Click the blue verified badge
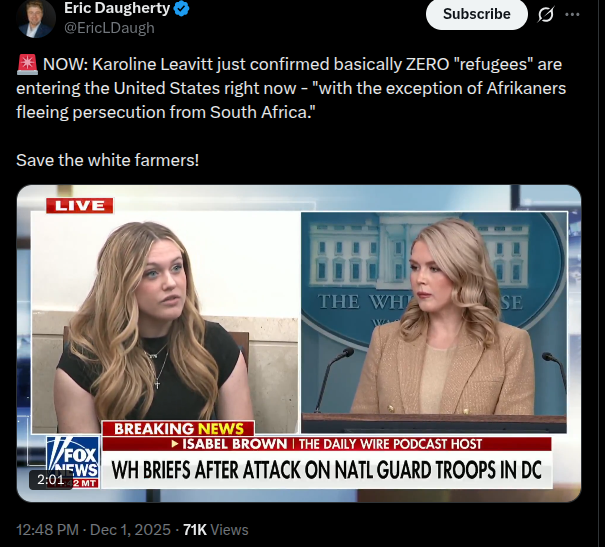This screenshot has height=547, width=605. coord(181,8)
